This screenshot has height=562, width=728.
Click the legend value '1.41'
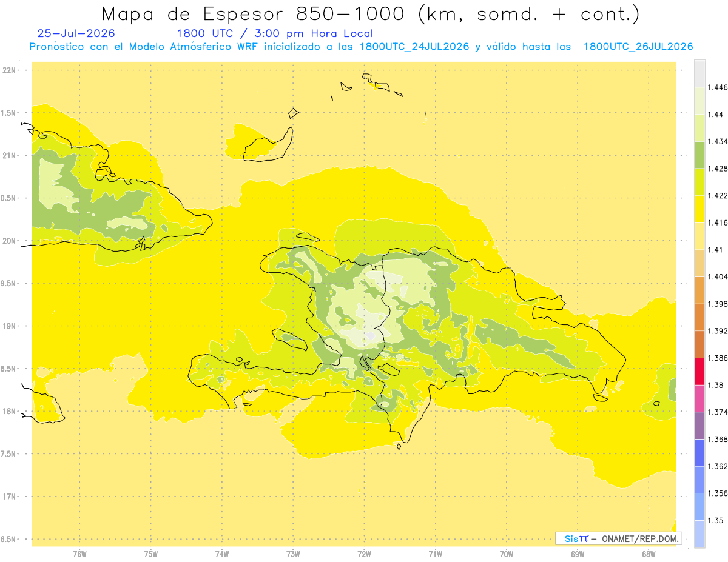(x=715, y=250)
